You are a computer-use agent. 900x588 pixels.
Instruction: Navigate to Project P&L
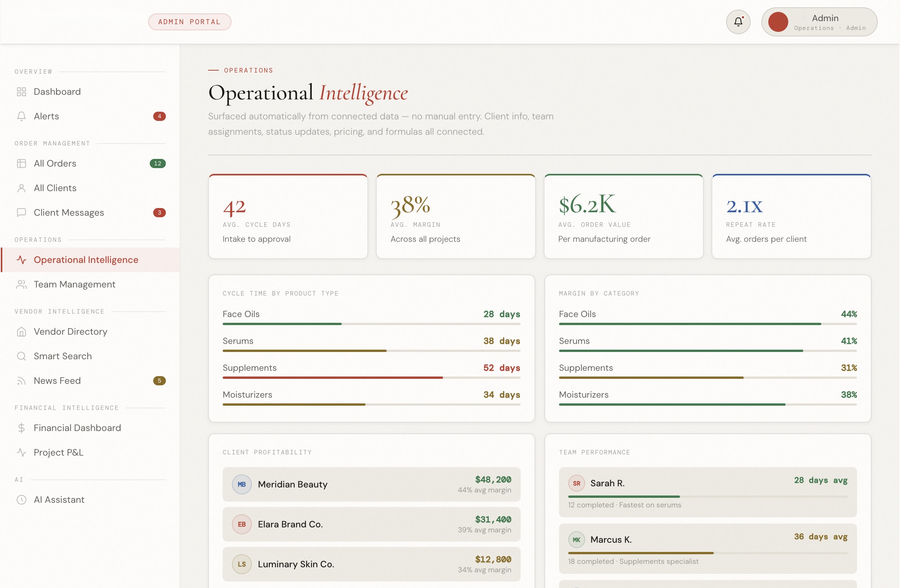[91, 453]
